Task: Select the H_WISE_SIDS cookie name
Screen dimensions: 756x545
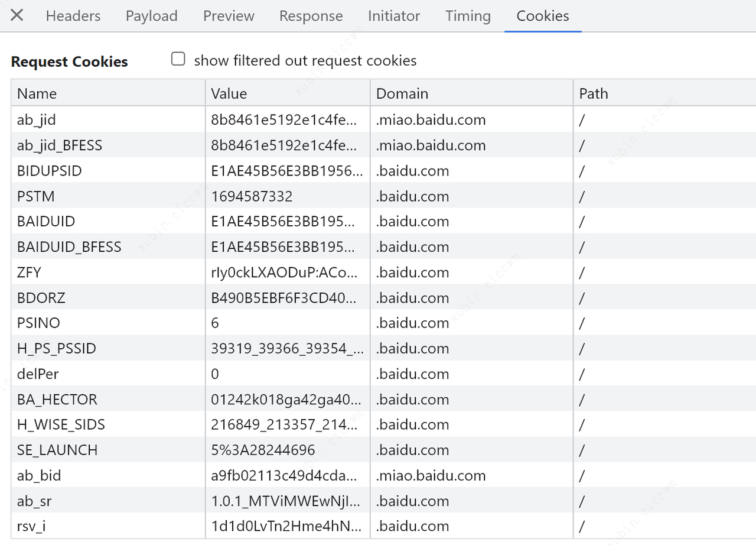Action: [61, 424]
